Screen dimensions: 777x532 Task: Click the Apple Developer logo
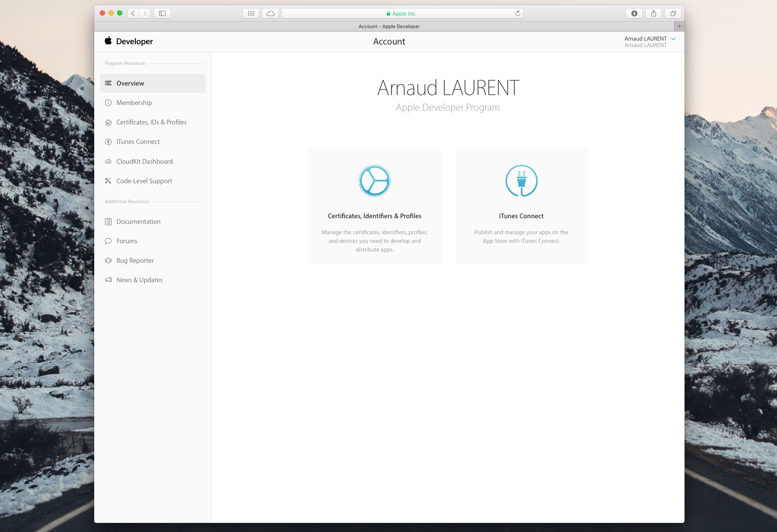(129, 41)
